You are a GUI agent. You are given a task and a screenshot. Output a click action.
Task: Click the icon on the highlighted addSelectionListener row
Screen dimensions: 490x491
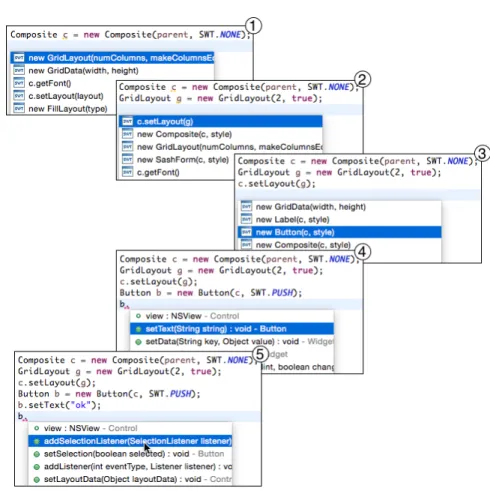tap(37, 441)
